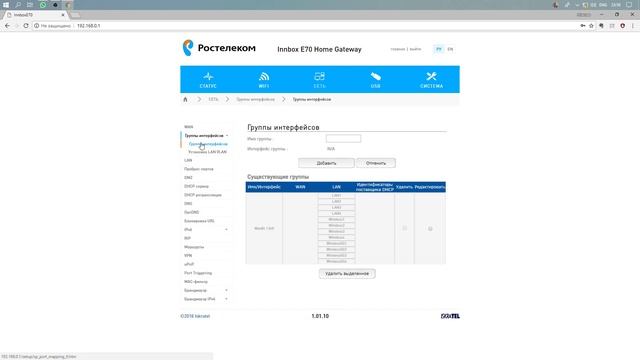Open Блокировка URL in the sidebar
The height and width of the screenshot is (360, 640).
(199, 221)
